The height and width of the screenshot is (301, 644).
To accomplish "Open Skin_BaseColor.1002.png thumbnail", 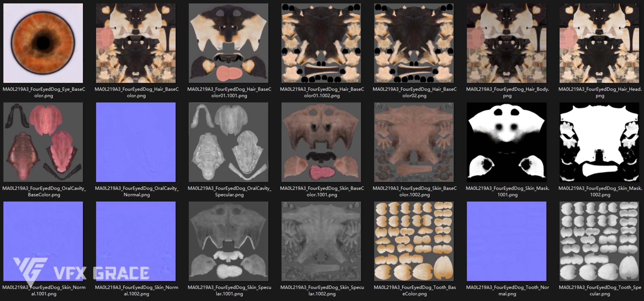I will [x=414, y=142].
